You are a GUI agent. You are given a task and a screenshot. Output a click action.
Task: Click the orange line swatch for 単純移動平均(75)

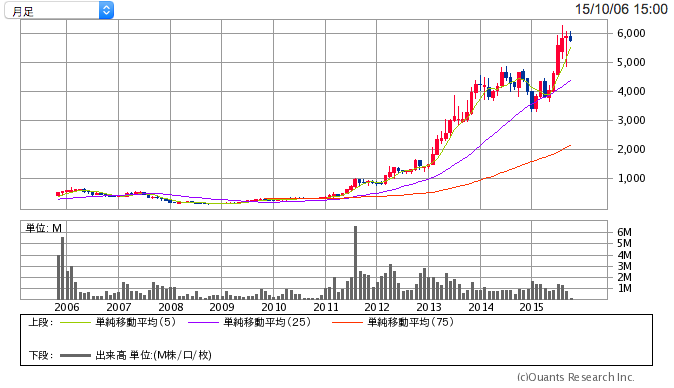[x=347, y=323]
